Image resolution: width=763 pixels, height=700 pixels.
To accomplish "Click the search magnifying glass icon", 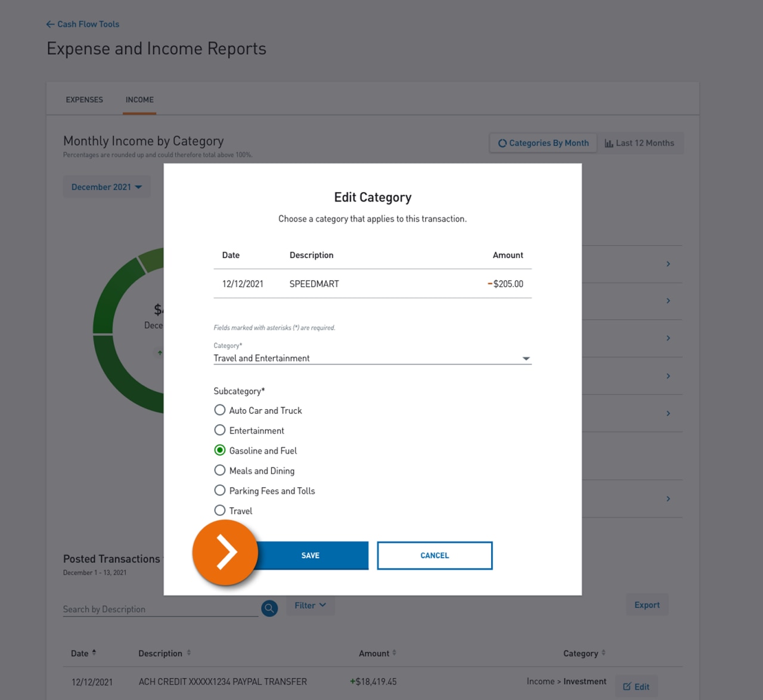I will pos(269,608).
